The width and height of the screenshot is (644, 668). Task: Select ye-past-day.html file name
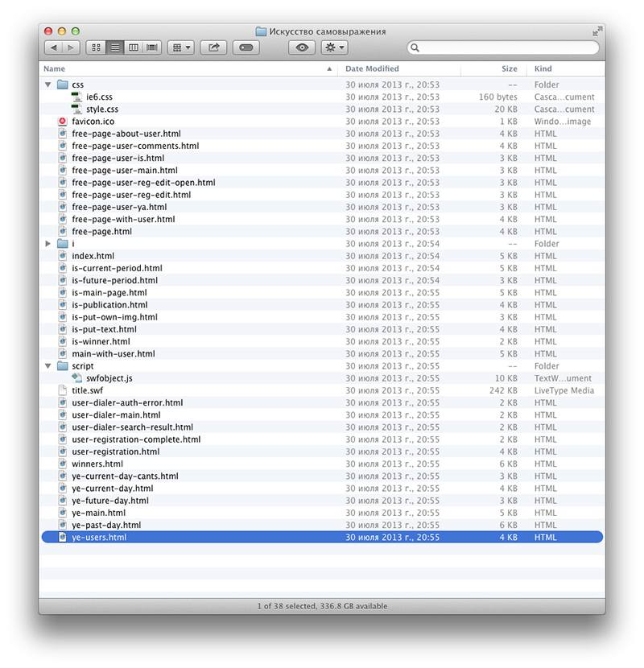[x=106, y=525]
